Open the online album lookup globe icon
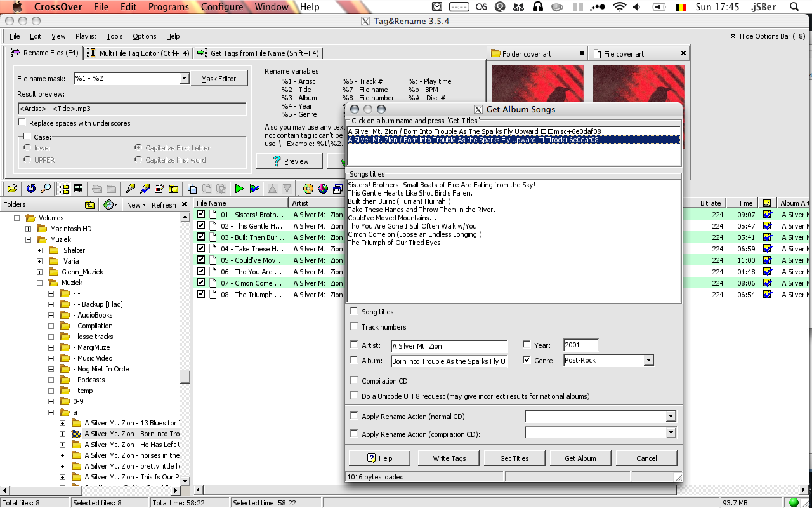The height and width of the screenshot is (508, 812). click(x=322, y=189)
